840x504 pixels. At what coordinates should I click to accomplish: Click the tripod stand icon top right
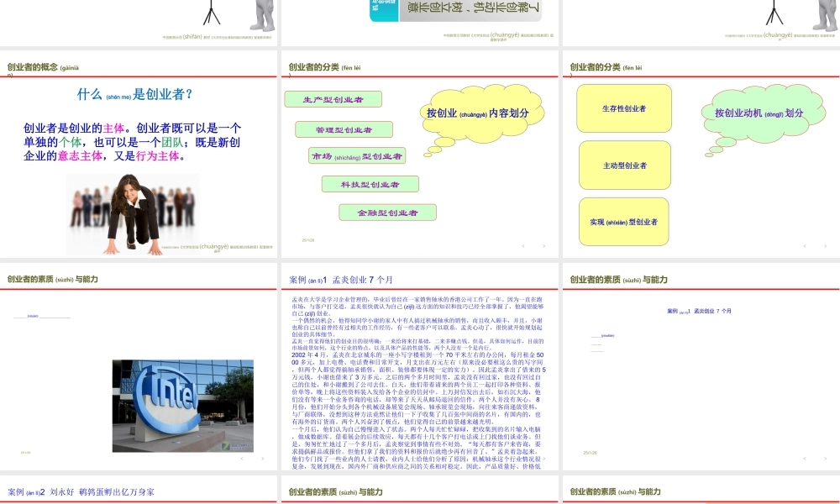773,13
